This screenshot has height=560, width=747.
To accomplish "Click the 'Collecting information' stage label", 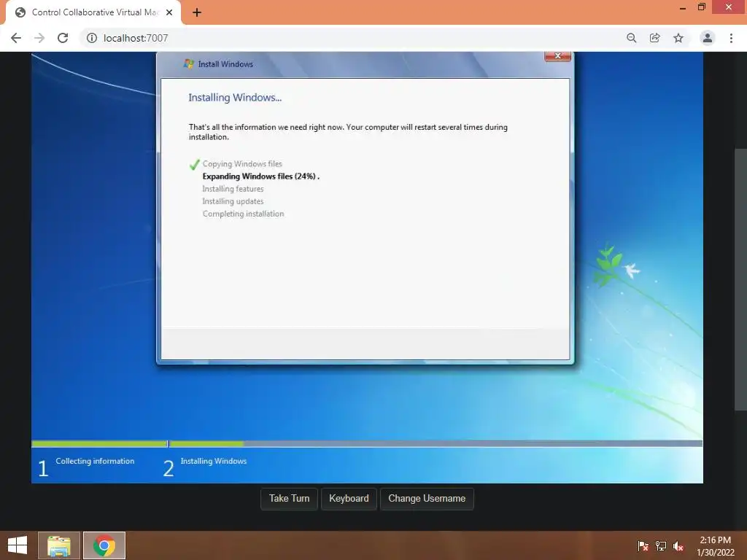I will click(x=95, y=461).
